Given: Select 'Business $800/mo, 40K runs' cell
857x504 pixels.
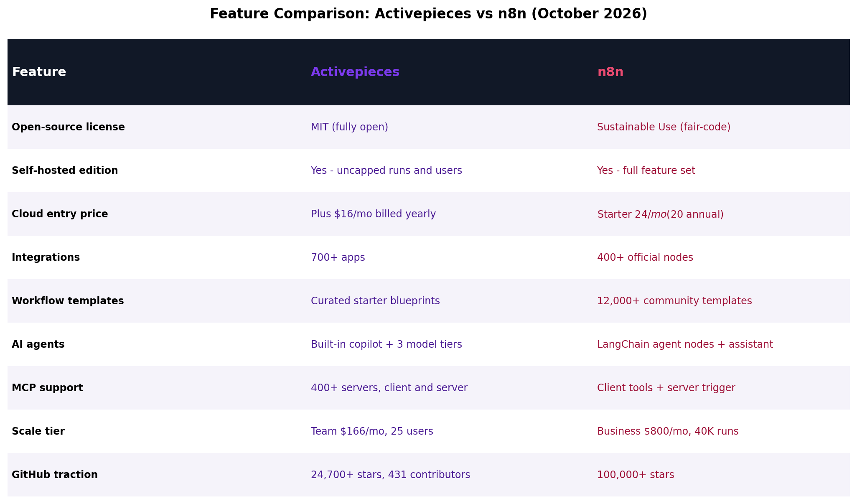Looking at the screenshot, I should tap(668, 431).
